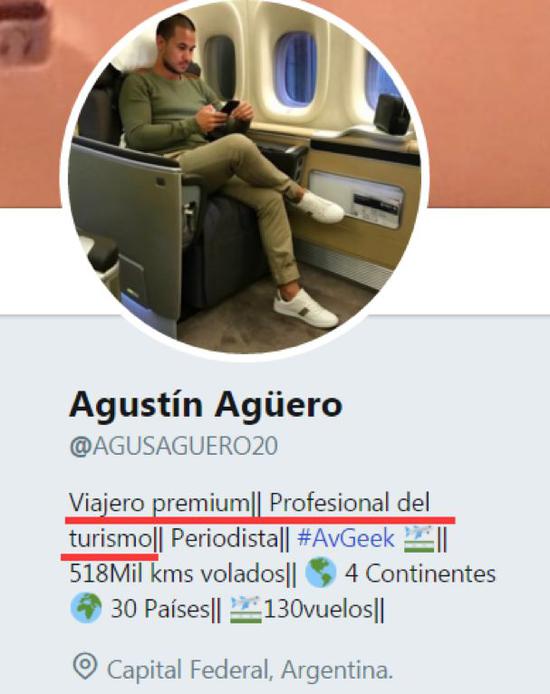Open the #AvGeek hashtag link
Screen dimensions: 550x694
(x=346, y=539)
